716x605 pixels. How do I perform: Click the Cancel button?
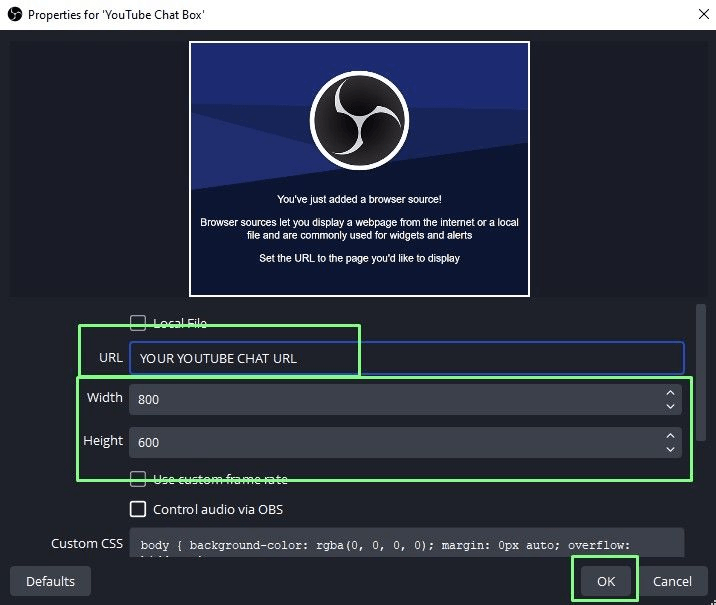(672, 581)
